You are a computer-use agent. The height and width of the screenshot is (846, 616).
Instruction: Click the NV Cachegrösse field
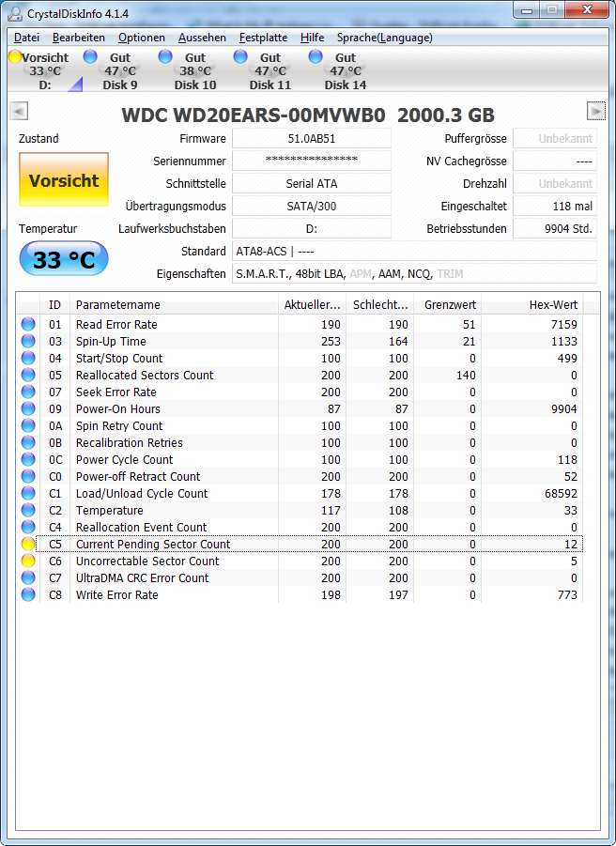555,161
